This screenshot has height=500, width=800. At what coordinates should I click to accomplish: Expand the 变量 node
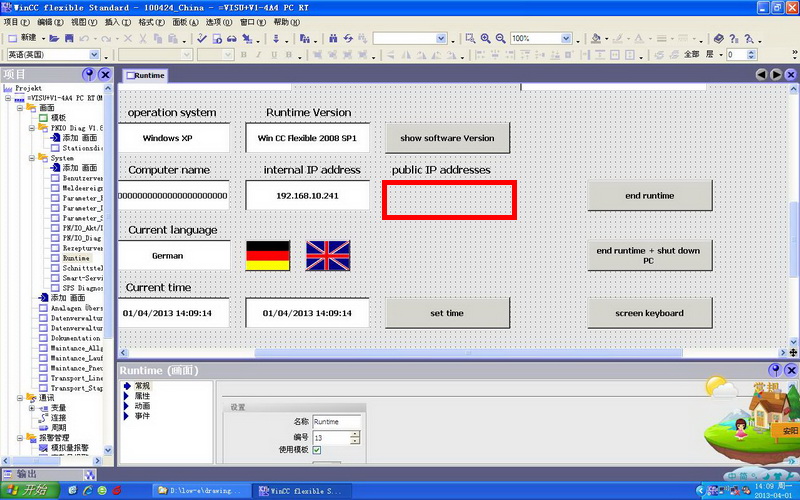32,408
